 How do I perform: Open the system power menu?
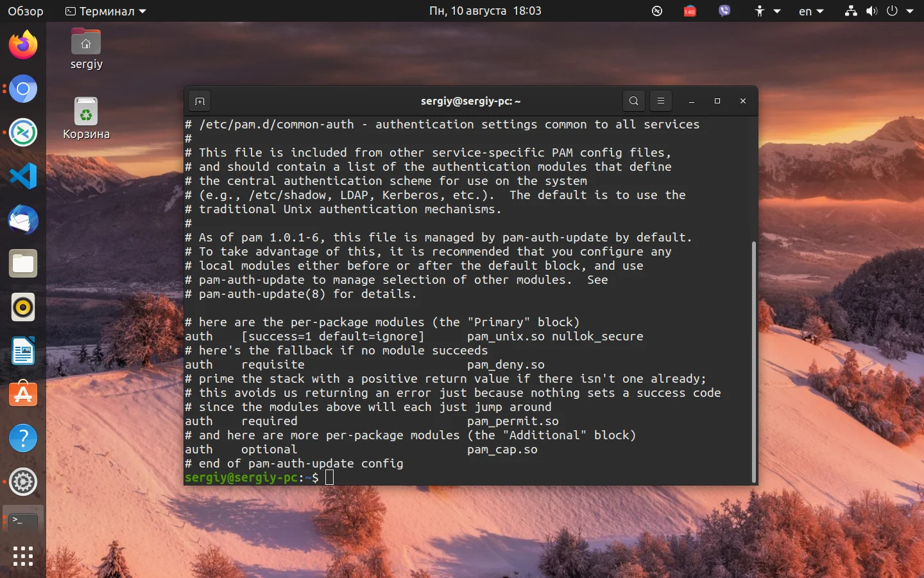click(x=900, y=11)
